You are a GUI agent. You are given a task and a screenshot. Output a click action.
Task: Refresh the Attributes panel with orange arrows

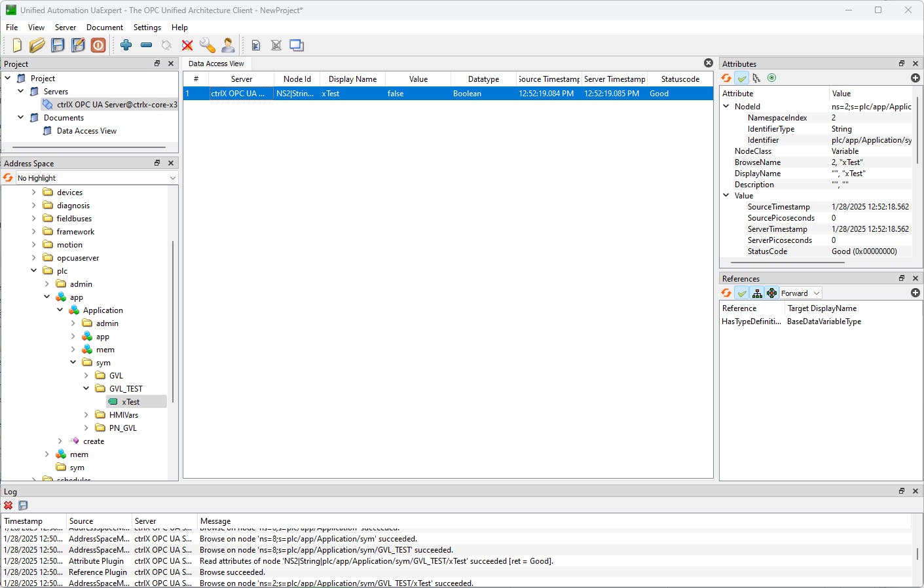pyautogui.click(x=726, y=78)
